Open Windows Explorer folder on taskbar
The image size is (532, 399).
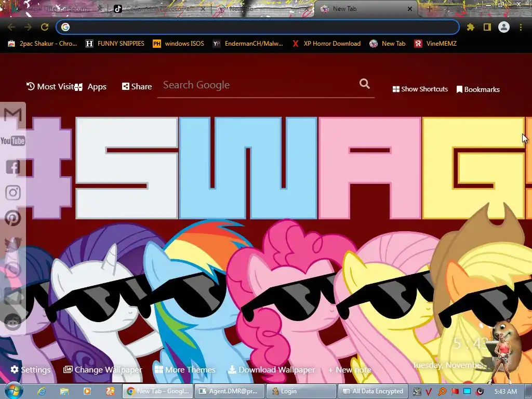point(64,391)
